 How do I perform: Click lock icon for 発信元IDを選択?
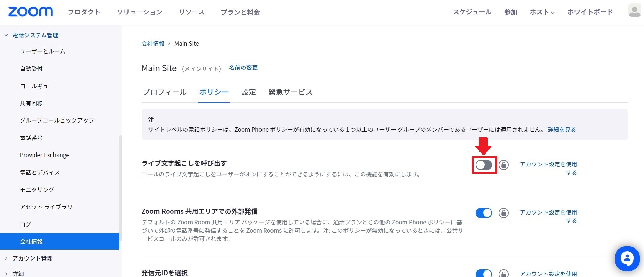(503, 273)
